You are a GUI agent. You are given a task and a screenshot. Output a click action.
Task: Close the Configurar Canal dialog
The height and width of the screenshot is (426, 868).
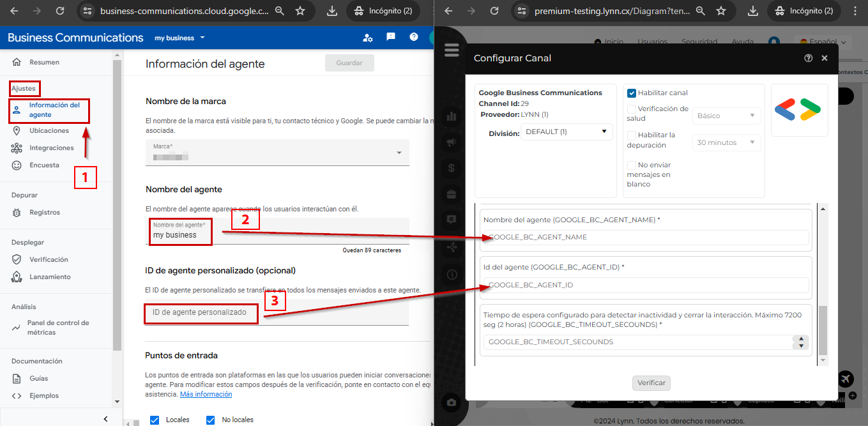click(825, 58)
